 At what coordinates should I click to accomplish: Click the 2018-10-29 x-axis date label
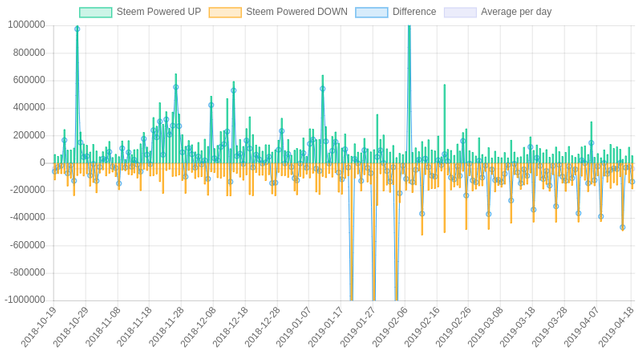(70, 327)
